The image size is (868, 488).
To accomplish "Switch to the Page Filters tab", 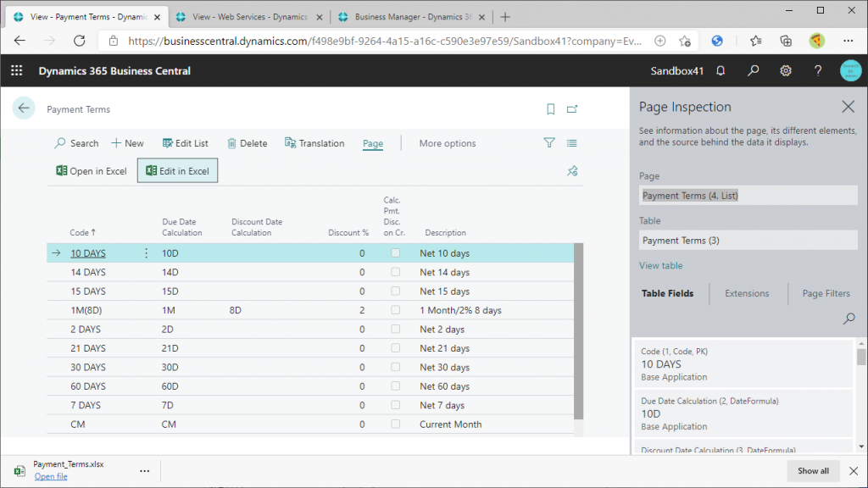I will (x=826, y=293).
